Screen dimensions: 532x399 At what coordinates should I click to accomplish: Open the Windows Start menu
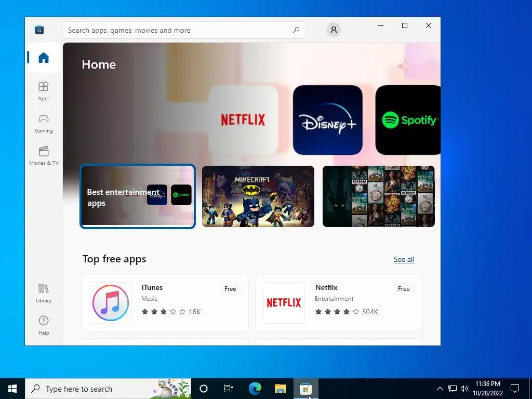[12, 389]
